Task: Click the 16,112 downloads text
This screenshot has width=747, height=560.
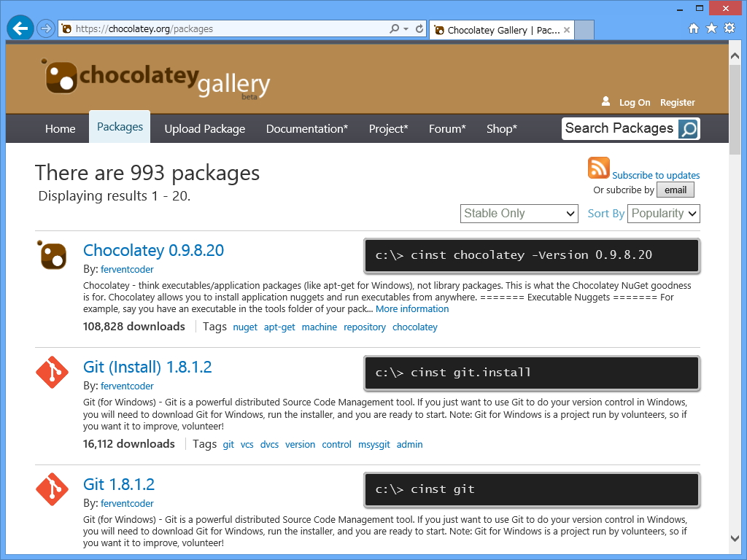Action: pyautogui.click(x=128, y=444)
